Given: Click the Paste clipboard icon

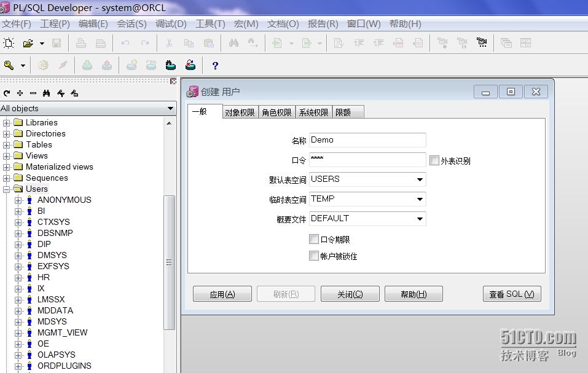Looking at the screenshot, I should click(x=208, y=43).
